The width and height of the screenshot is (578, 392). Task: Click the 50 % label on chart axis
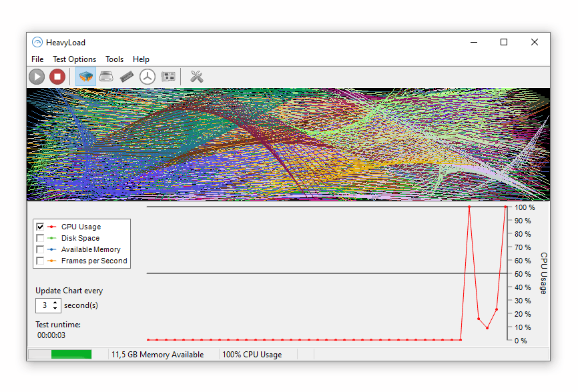(523, 274)
